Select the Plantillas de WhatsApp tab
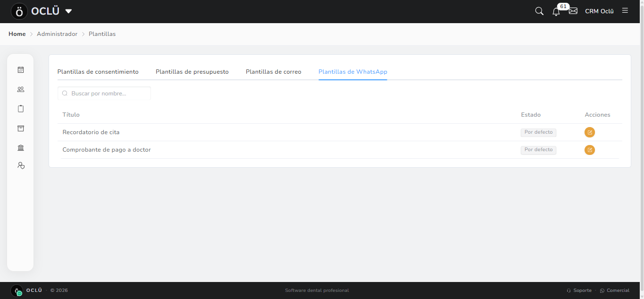Screen dimensions: 644x299 pyautogui.click(x=353, y=72)
